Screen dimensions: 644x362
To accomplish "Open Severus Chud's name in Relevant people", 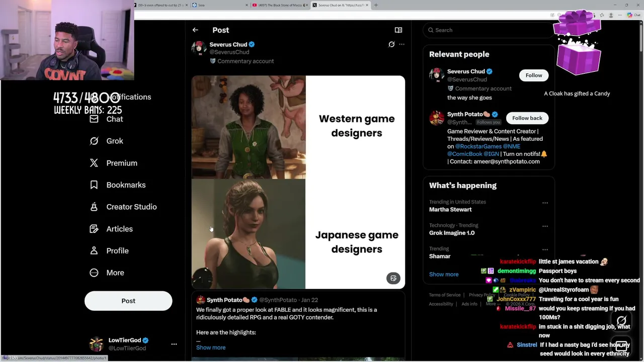I will click(x=466, y=71).
